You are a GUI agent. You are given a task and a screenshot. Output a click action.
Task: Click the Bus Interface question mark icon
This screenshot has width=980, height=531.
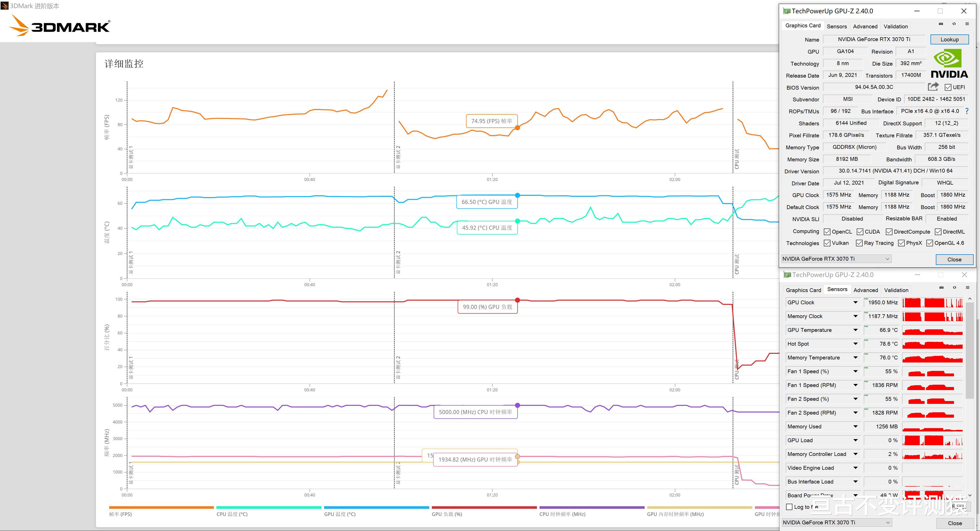[967, 111]
